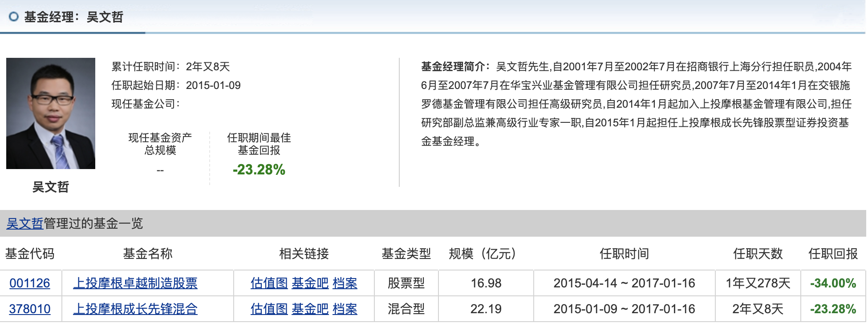This screenshot has height=331, width=868.
Task: Click the 相关链接 column header
Action: [x=304, y=254]
